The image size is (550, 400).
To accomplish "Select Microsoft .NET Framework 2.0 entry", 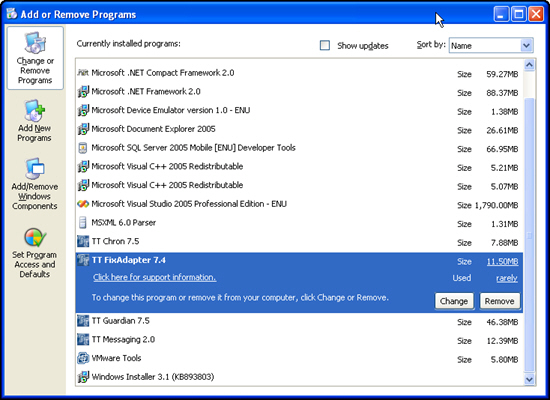I will pos(299,92).
